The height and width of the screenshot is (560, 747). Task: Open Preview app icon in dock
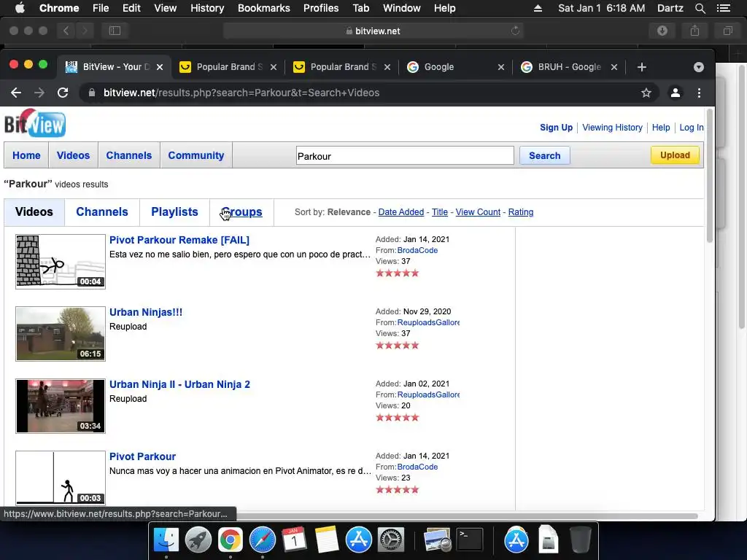coord(437,540)
